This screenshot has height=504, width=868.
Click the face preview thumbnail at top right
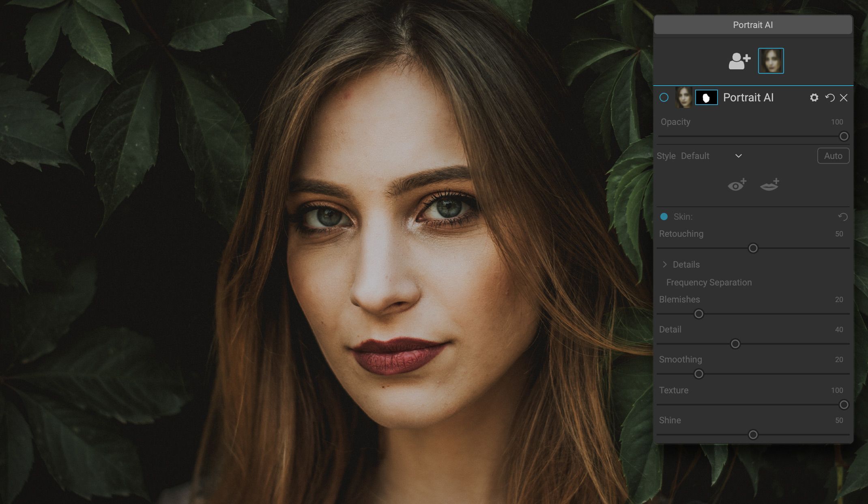tap(771, 60)
